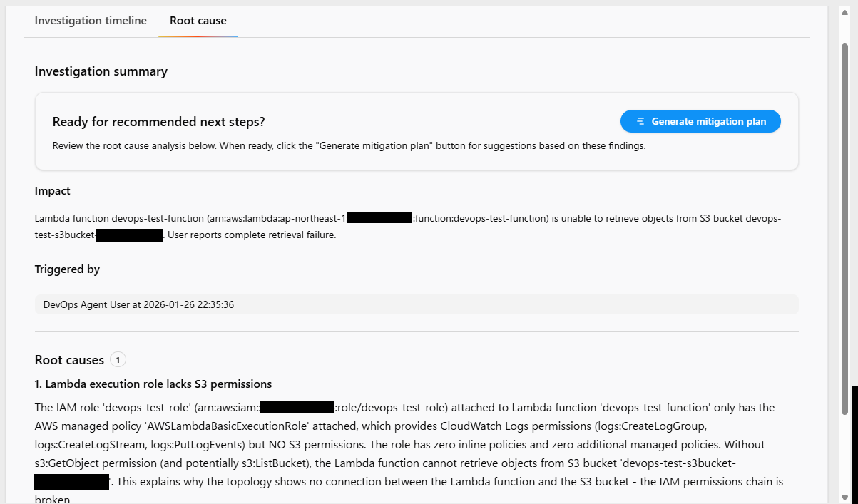The width and height of the screenshot is (858, 504).
Task: Click the Triggered by label
Action: pyautogui.click(x=67, y=269)
